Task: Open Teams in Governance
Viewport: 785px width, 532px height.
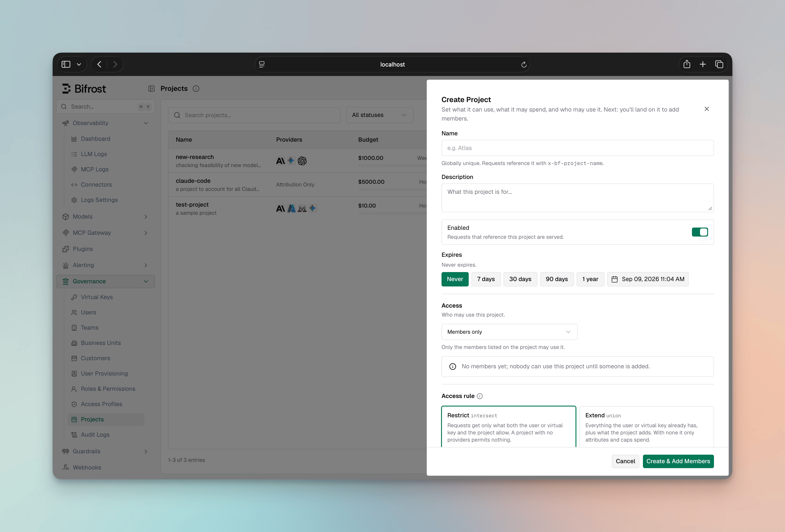Action: coord(89,328)
